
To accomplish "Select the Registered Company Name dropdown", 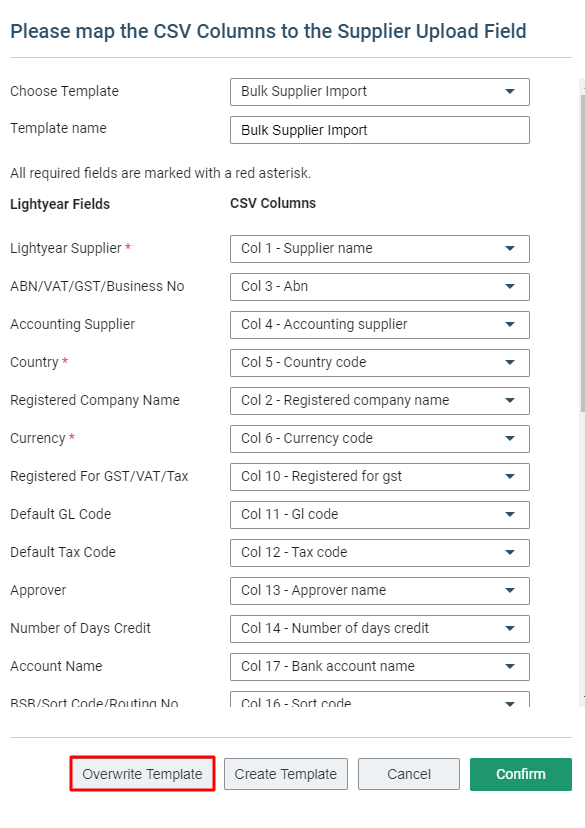I will tap(380, 401).
